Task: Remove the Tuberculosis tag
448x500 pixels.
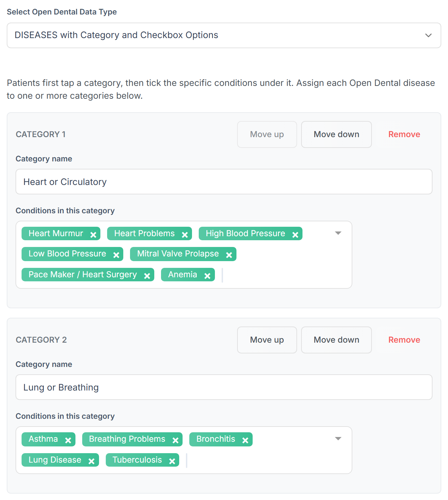Action: [172, 461]
